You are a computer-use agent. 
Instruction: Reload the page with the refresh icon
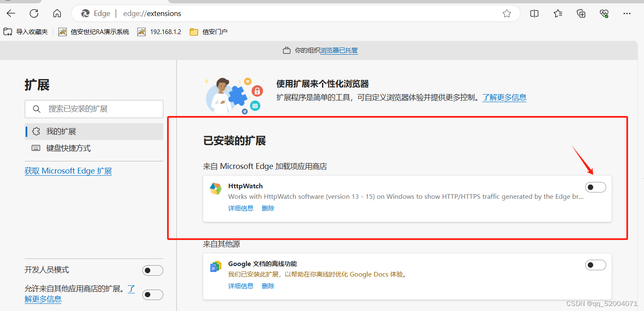(x=34, y=13)
